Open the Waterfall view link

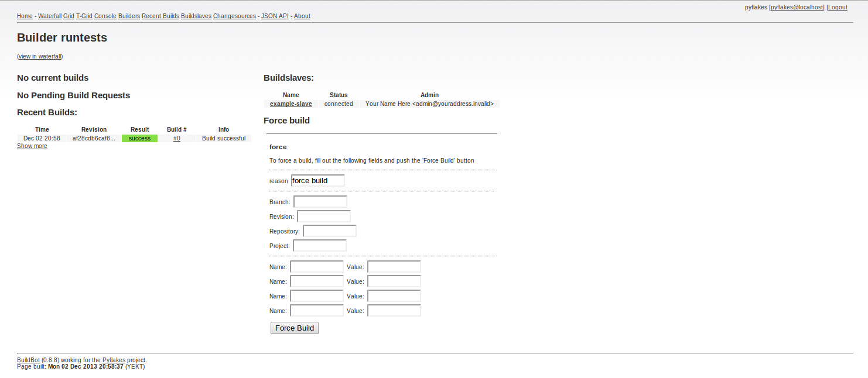pyautogui.click(x=50, y=16)
